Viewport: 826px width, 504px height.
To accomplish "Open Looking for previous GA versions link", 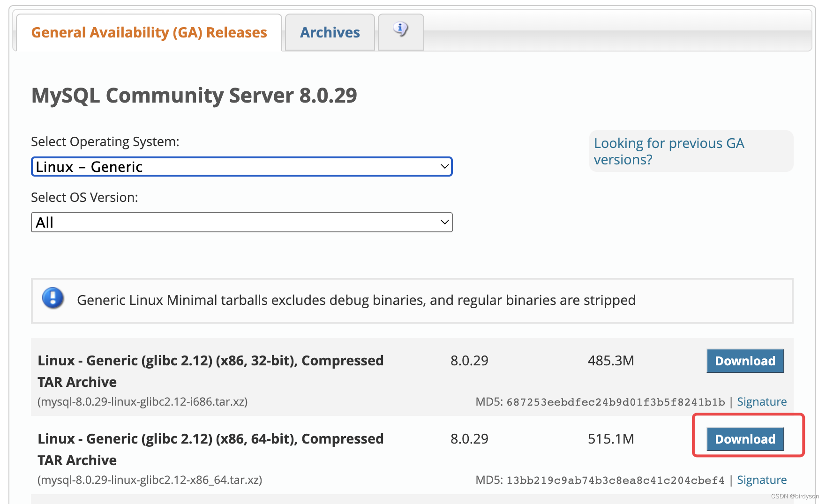I will coord(669,151).
